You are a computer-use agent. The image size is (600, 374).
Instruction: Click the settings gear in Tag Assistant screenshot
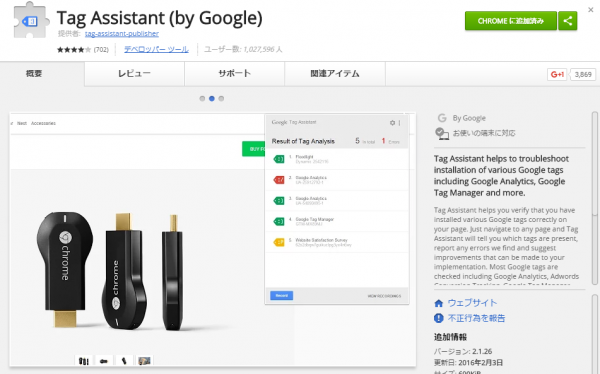[x=392, y=122]
